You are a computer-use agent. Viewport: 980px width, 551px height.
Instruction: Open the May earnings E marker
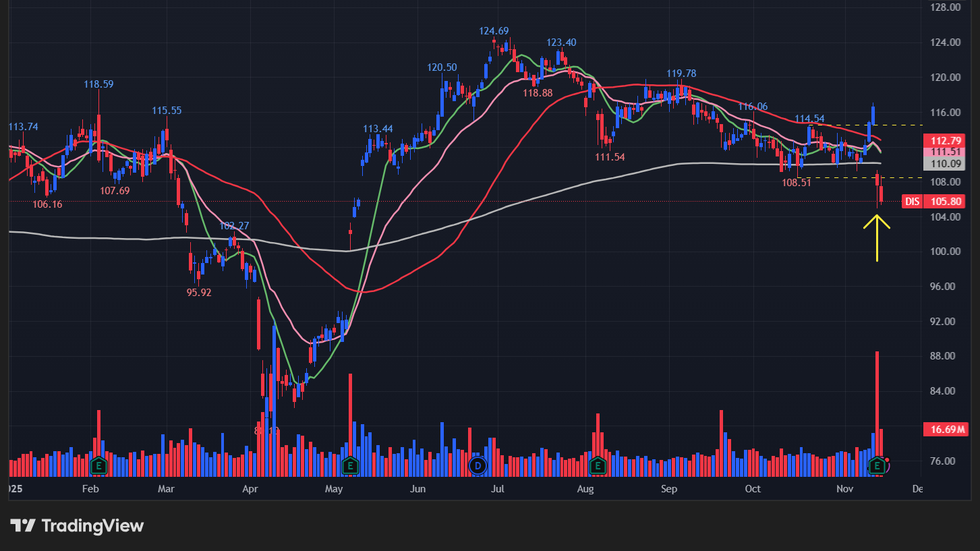349,465
